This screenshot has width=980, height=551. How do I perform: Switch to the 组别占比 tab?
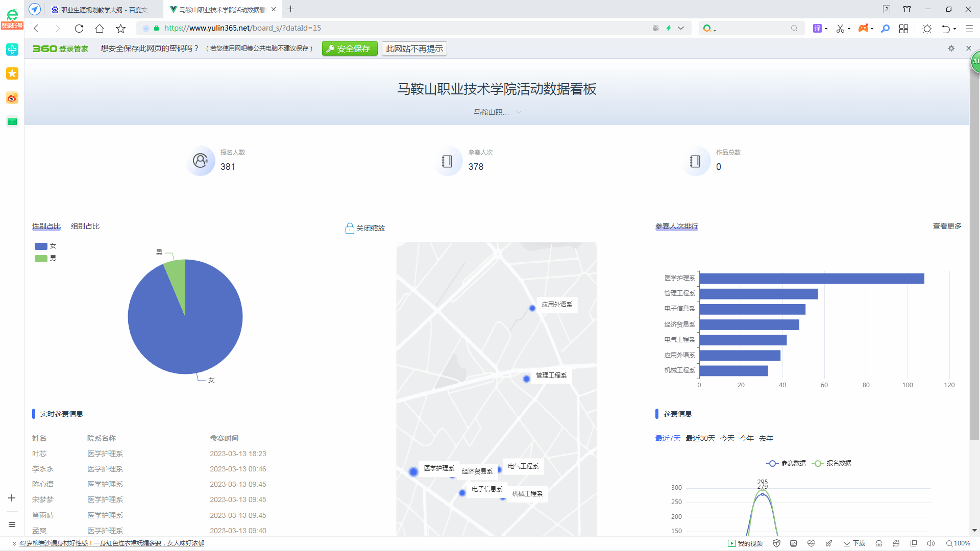pos(85,226)
